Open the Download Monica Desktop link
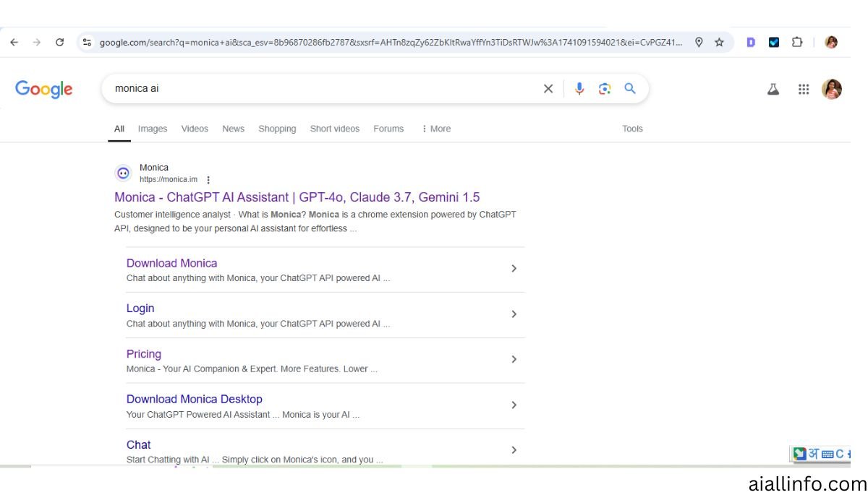 click(195, 399)
